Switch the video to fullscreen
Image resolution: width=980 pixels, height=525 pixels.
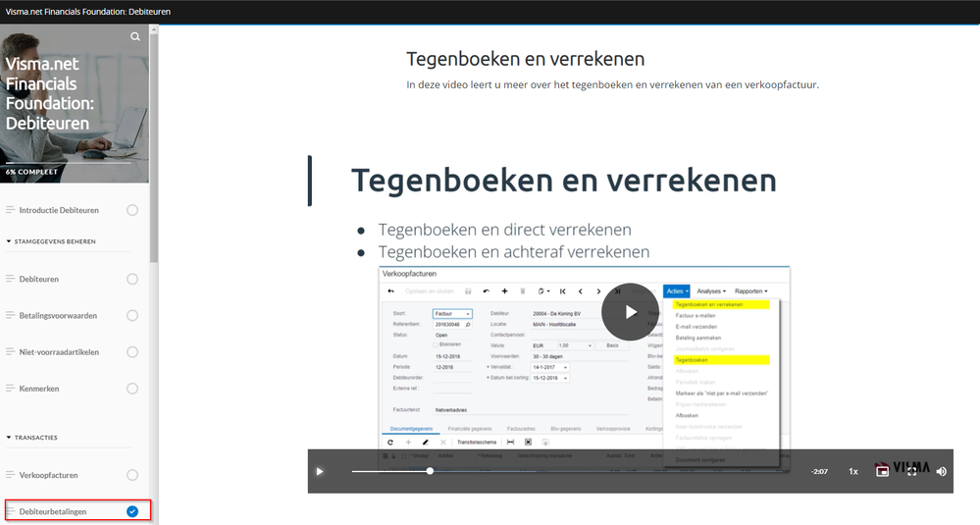pos(912,471)
